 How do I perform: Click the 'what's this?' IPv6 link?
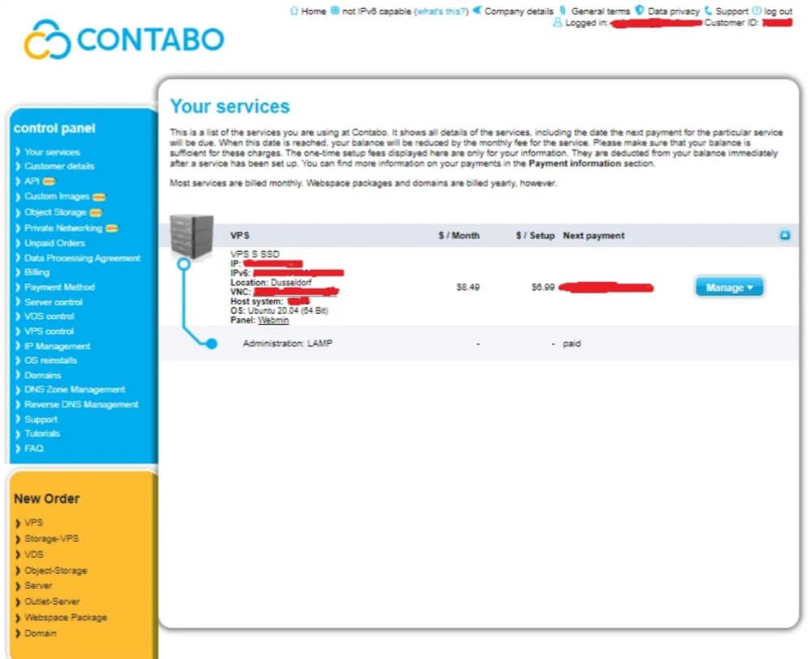tap(441, 11)
